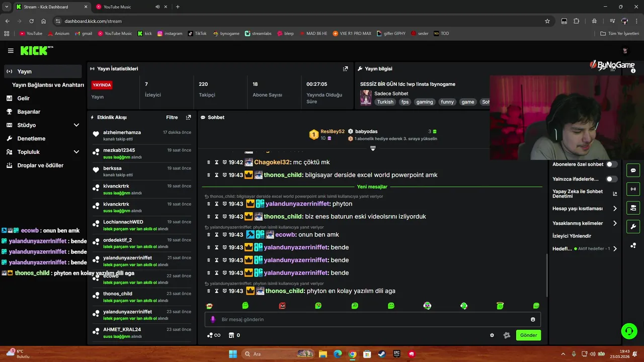Viewport: 644px width, 362px height.
Task: Click AHMET_KRAL24 activity entry
Action: 141,333
